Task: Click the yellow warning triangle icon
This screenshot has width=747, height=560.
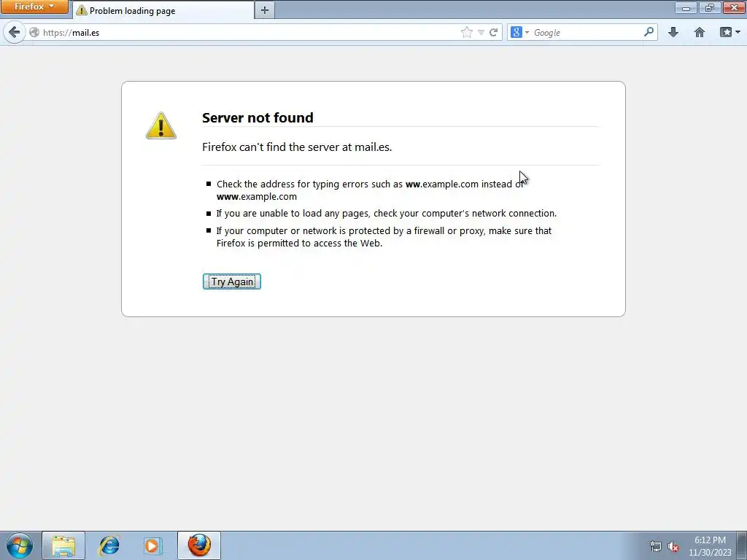Action: click(161, 125)
